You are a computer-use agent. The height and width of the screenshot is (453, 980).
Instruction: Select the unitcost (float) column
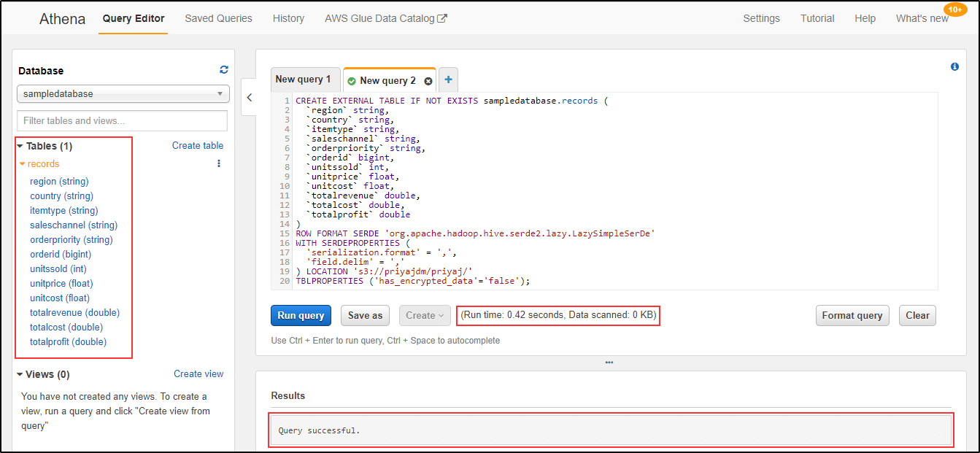coord(60,298)
